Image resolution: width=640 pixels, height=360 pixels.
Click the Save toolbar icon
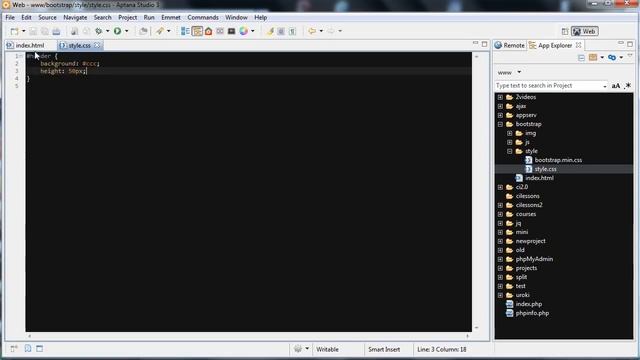click(x=33, y=31)
